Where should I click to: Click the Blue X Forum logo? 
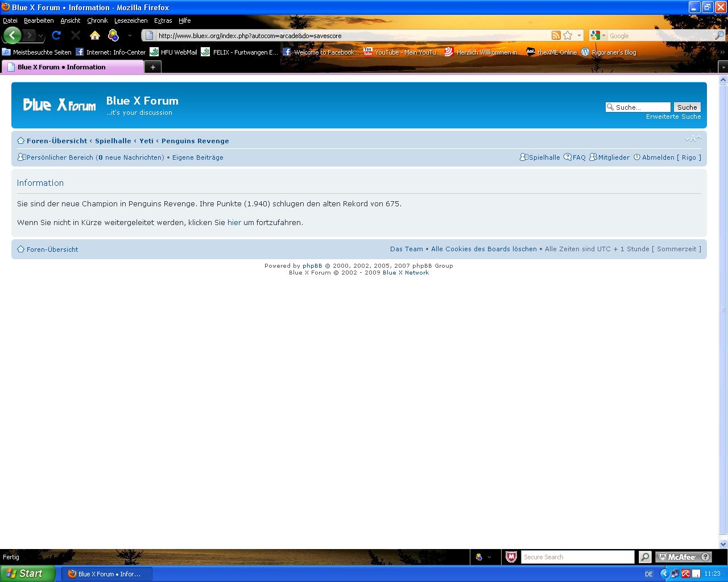(59, 105)
